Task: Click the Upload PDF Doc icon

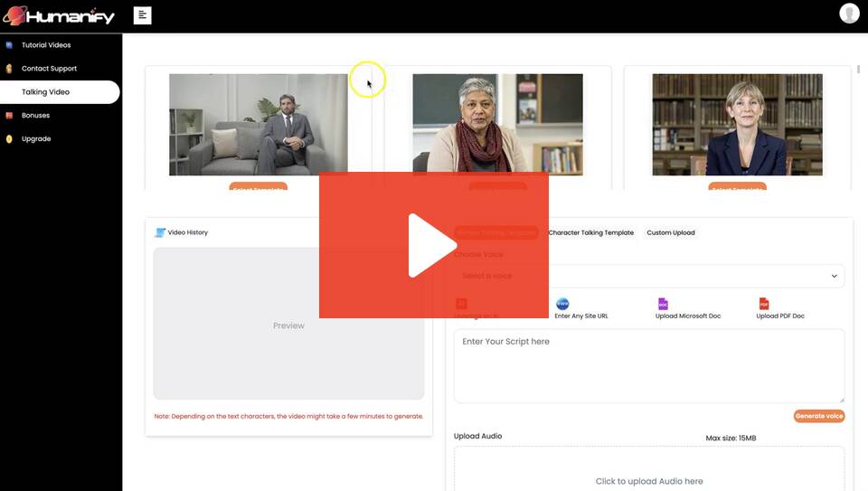Action: 764,303
